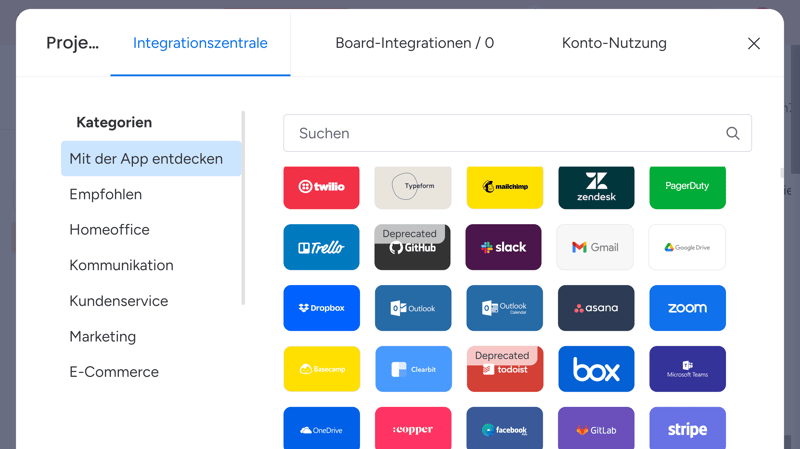Image resolution: width=800 pixels, height=449 pixels.
Task: Choose the GitLab integration tile
Action: pos(596,428)
